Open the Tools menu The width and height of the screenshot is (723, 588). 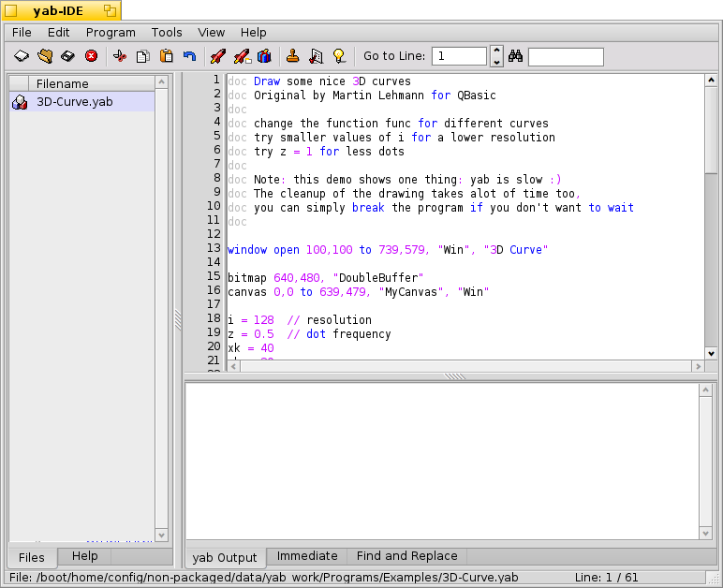(167, 32)
